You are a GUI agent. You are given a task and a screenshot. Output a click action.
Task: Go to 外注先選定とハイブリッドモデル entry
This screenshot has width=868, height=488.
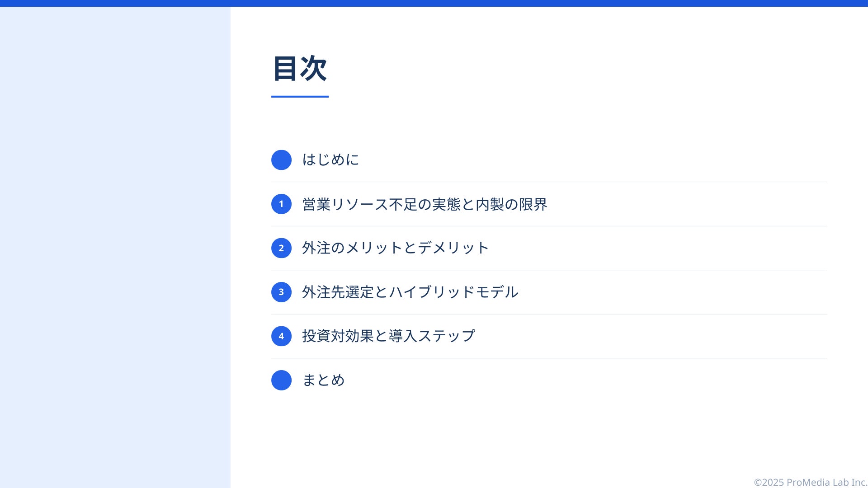click(410, 292)
